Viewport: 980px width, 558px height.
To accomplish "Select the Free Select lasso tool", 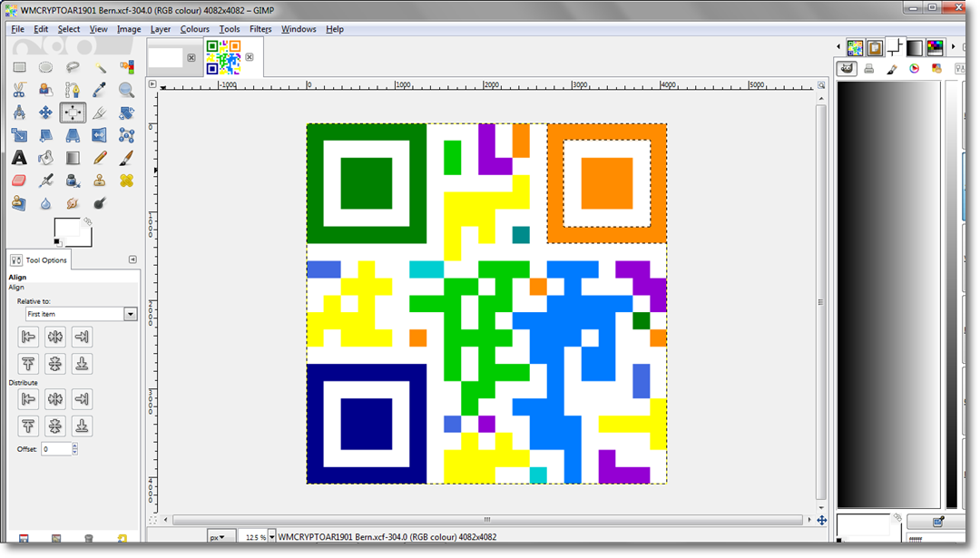I will [73, 67].
